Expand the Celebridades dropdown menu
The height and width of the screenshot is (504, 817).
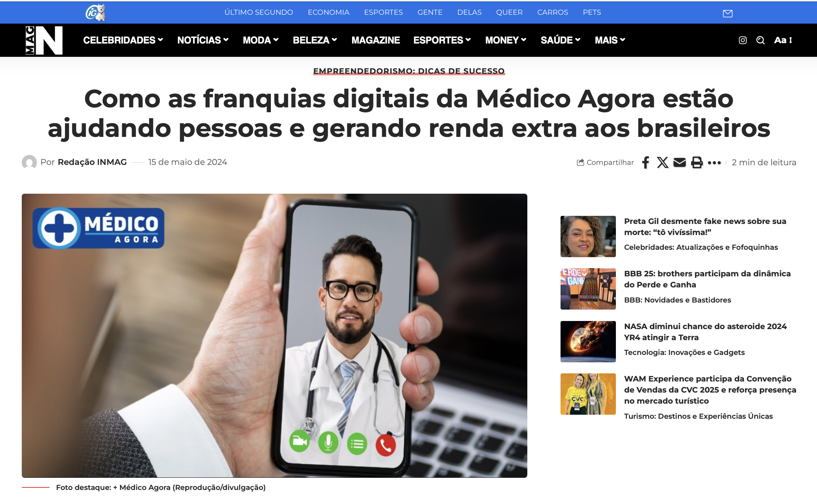pos(123,40)
